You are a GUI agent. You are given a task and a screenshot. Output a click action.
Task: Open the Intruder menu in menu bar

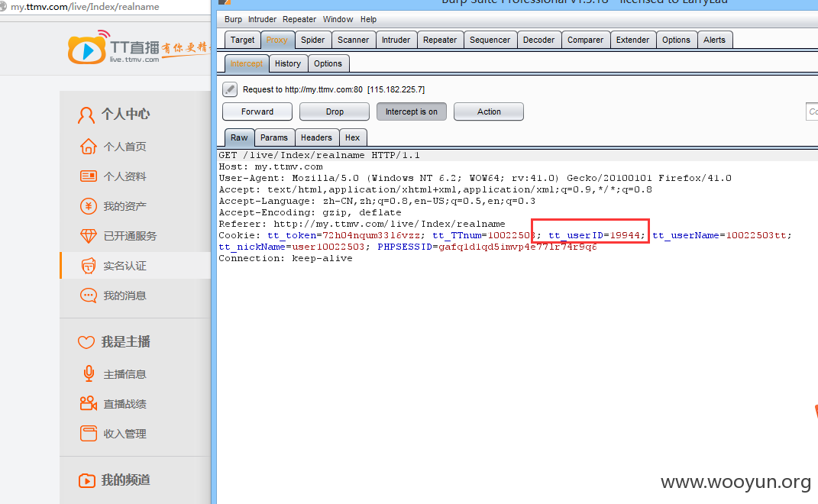262,19
